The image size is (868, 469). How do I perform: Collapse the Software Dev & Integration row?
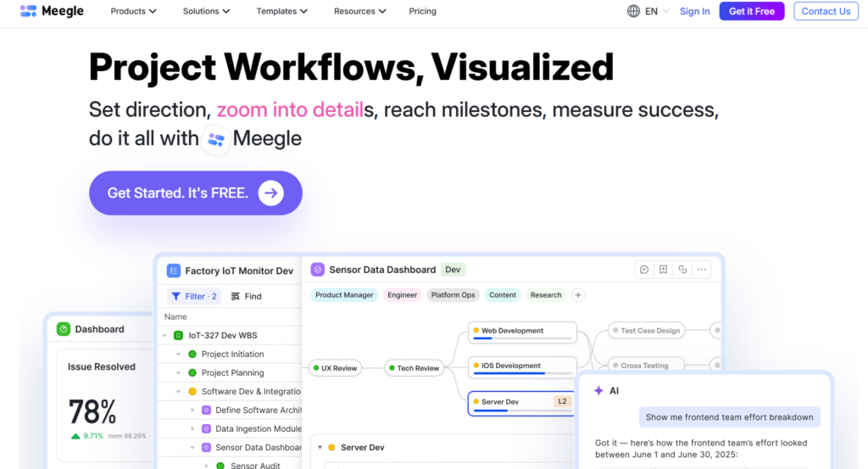point(178,392)
